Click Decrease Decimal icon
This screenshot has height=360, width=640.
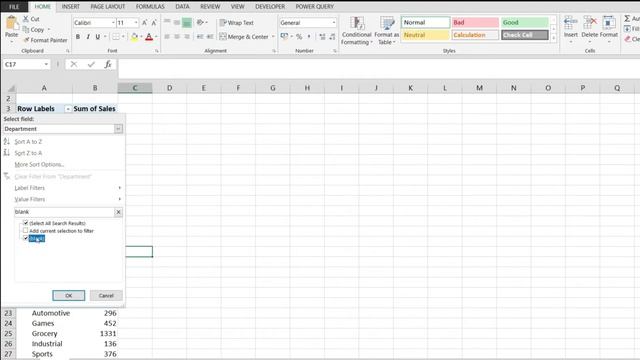tap(332, 37)
